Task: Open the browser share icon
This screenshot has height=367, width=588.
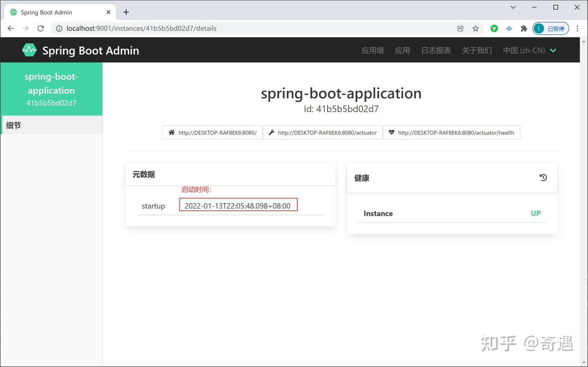Action: click(x=461, y=28)
